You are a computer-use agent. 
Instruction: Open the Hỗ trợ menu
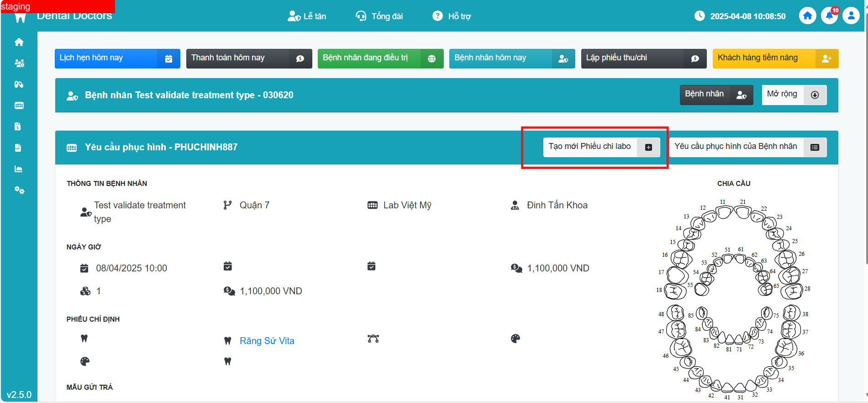coord(452,16)
